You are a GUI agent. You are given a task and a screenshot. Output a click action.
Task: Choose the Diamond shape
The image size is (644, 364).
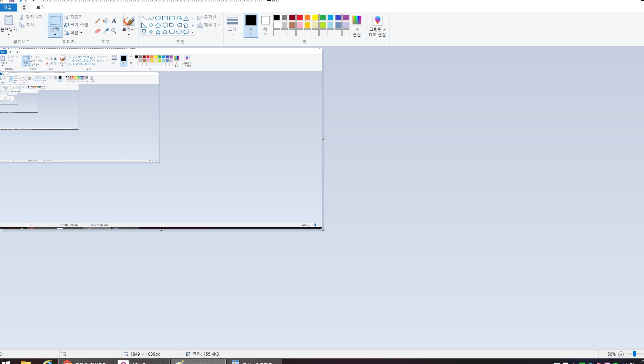[x=151, y=25]
